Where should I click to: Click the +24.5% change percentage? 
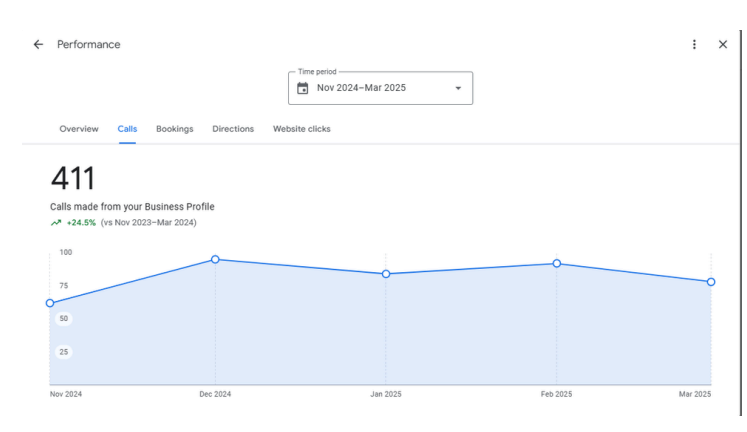81,223
